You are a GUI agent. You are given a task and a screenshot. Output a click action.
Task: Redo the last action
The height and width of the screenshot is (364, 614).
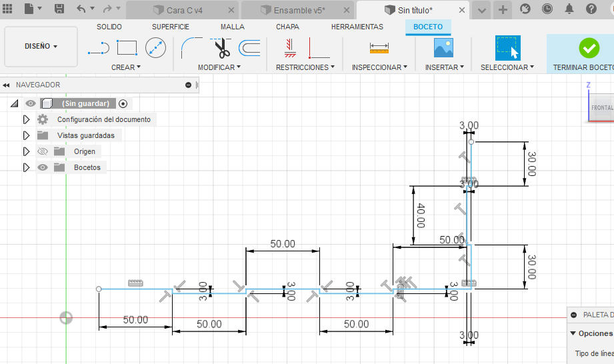pyautogui.click(x=107, y=9)
